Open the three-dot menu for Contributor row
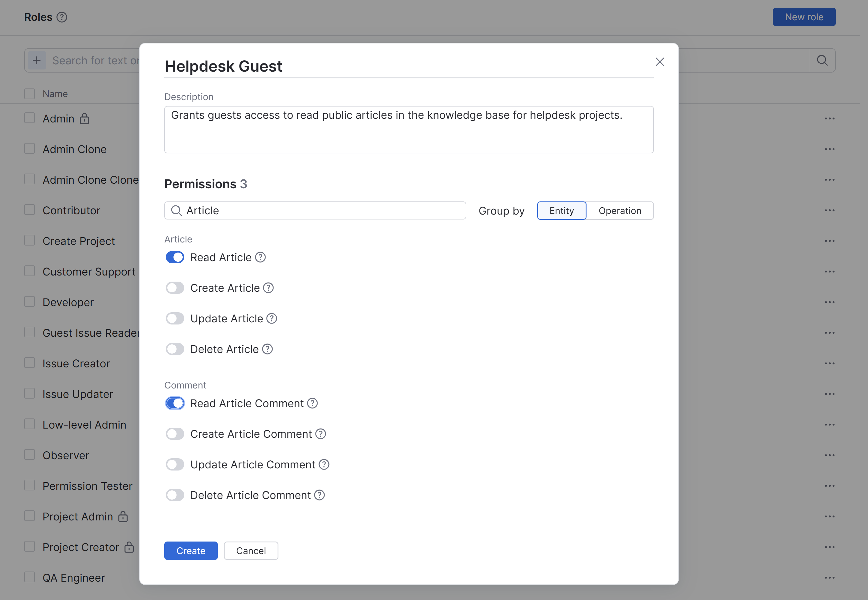 click(830, 211)
